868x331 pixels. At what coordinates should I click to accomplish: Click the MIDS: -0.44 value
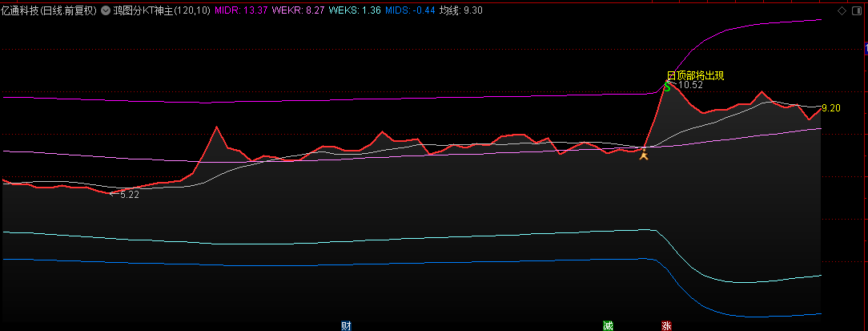click(x=410, y=10)
